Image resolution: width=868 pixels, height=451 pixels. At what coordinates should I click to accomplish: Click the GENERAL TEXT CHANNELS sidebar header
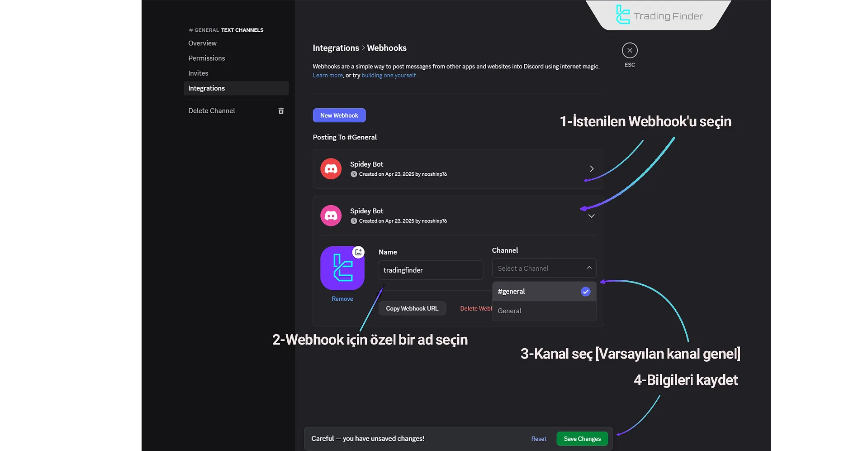click(226, 30)
